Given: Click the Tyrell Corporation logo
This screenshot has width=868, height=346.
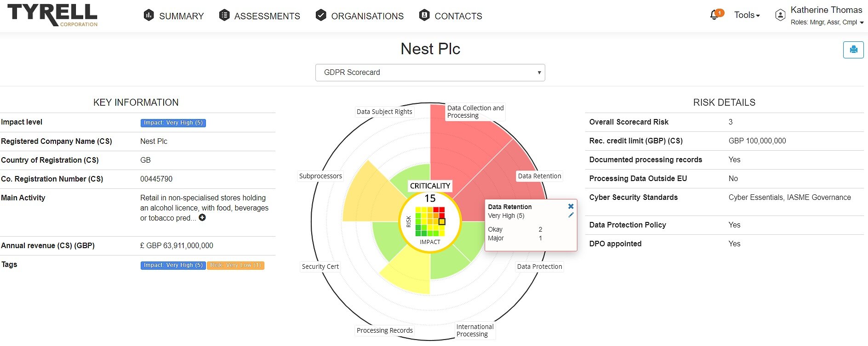Looking at the screenshot, I should point(52,15).
